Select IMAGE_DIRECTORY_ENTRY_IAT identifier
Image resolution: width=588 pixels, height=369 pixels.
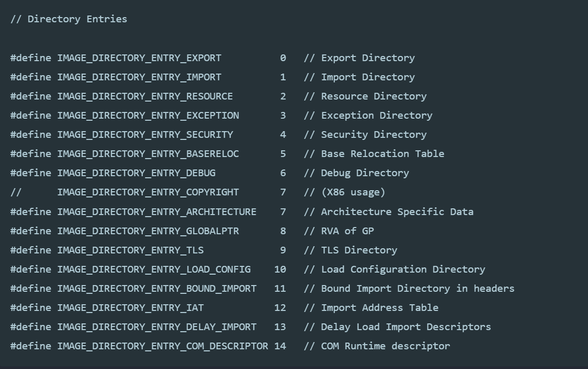pos(130,307)
